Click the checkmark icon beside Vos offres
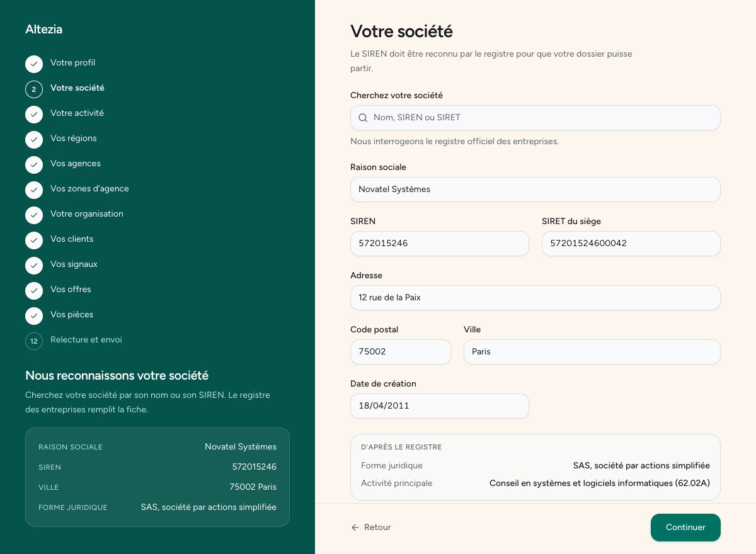The height and width of the screenshot is (554, 756). (x=34, y=291)
